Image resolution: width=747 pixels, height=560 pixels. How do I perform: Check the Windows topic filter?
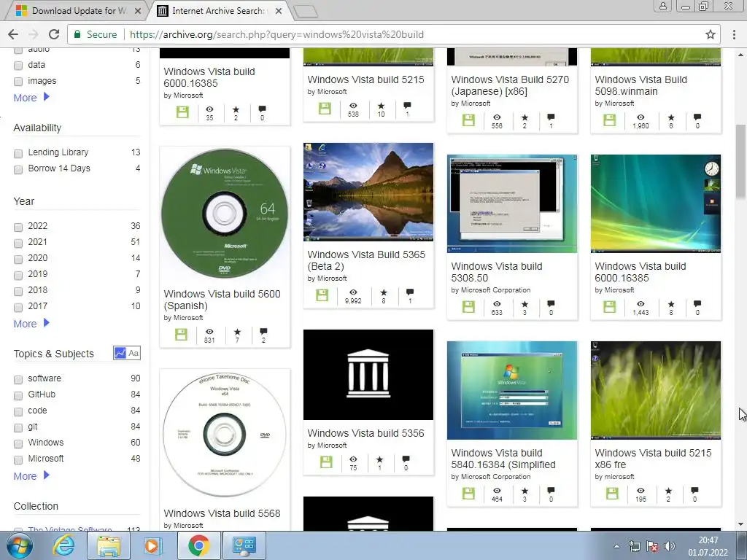pyautogui.click(x=18, y=443)
